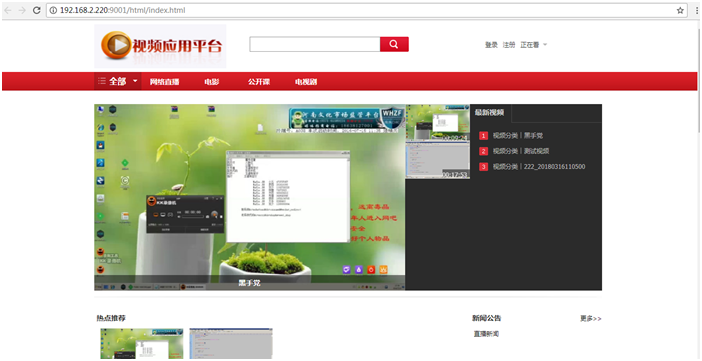Click the 登录 link

(491, 45)
